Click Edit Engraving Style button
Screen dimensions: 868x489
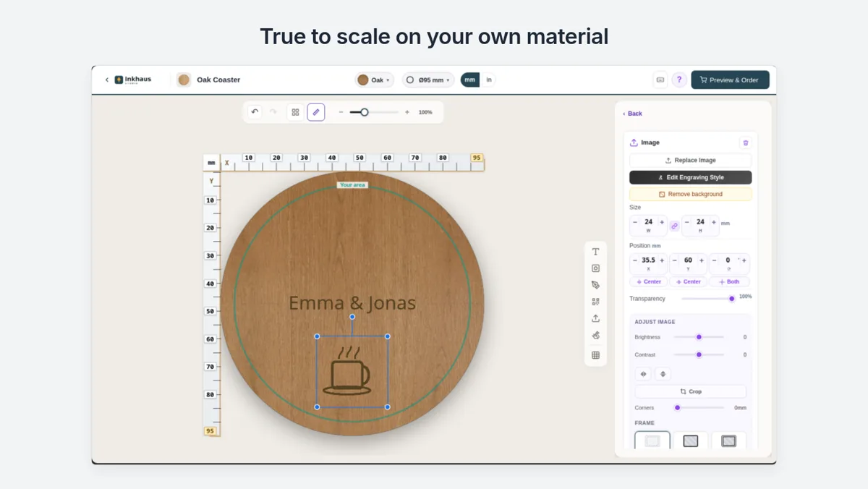point(690,177)
